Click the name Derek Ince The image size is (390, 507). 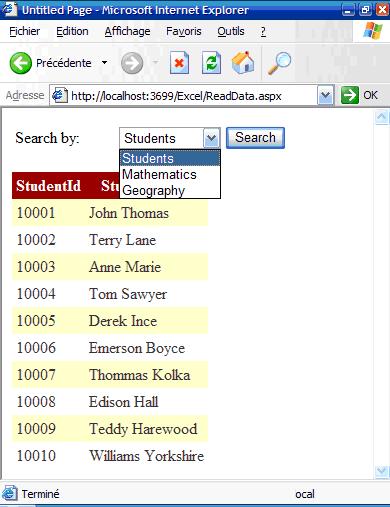pyautogui.click(x=123, y=321)
